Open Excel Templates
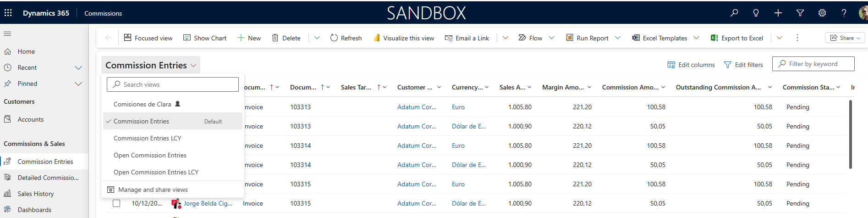The height and width of the screenshot is (218, 868). tap(660, 38)
